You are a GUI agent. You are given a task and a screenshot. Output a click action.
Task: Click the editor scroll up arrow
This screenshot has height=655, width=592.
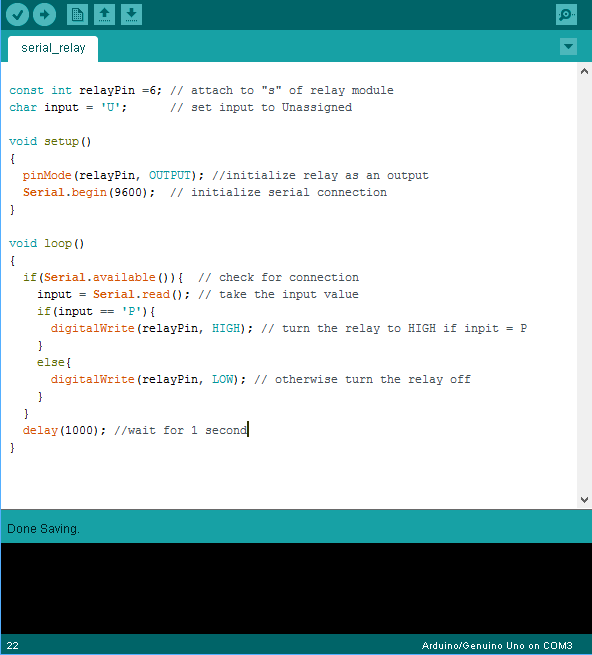click(584, 71)
